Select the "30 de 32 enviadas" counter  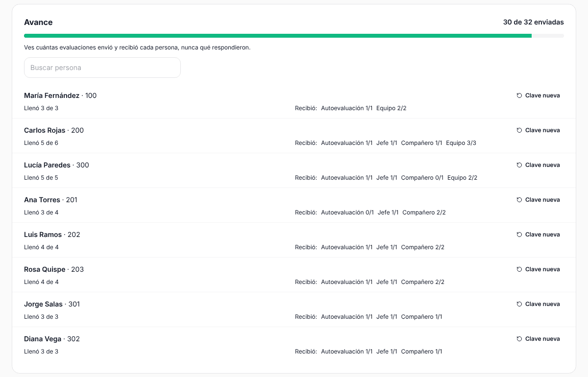[x=534, y=22]
